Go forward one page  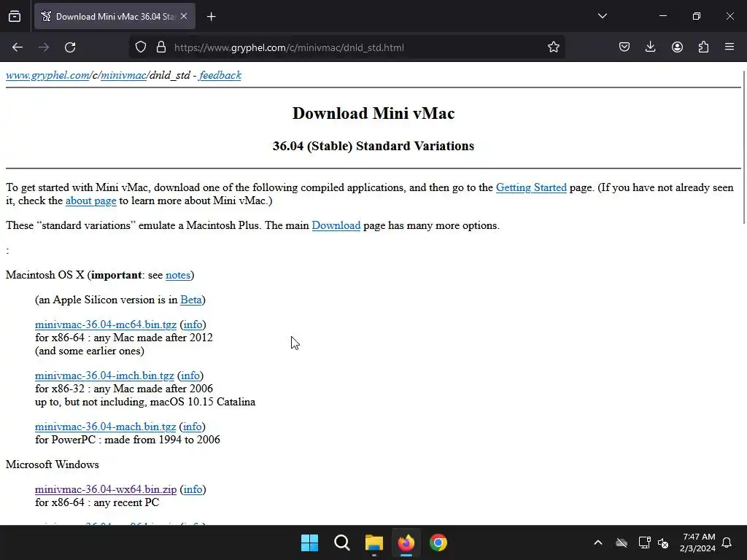(x=44, y=47)
